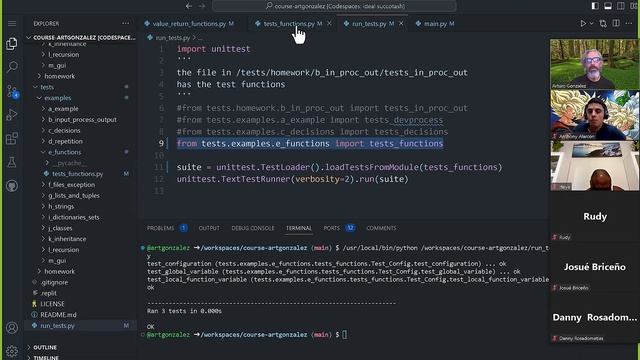This screenshot has width=640, height=360.
Task: Expand the c_decisions folder
Action: [x=80, y=130]
